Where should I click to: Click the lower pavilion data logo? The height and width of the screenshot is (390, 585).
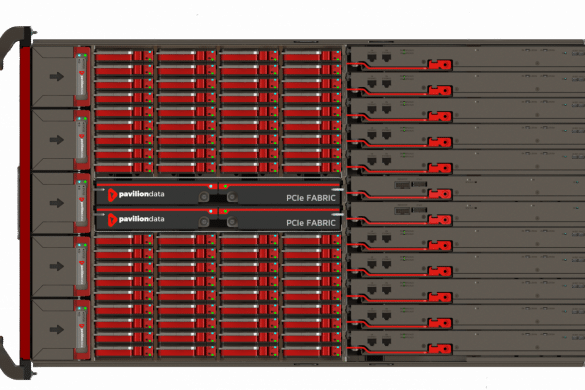136,219
